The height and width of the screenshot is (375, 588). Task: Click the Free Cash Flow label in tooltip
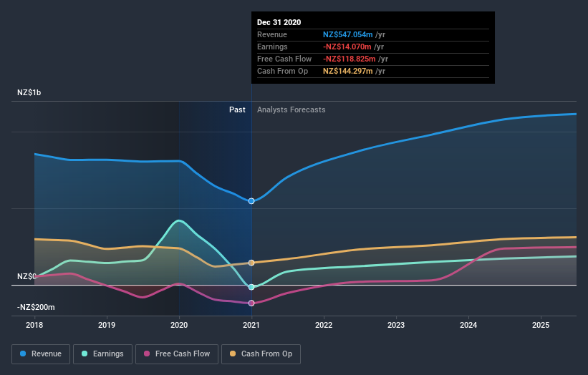(x=284, y=59)
